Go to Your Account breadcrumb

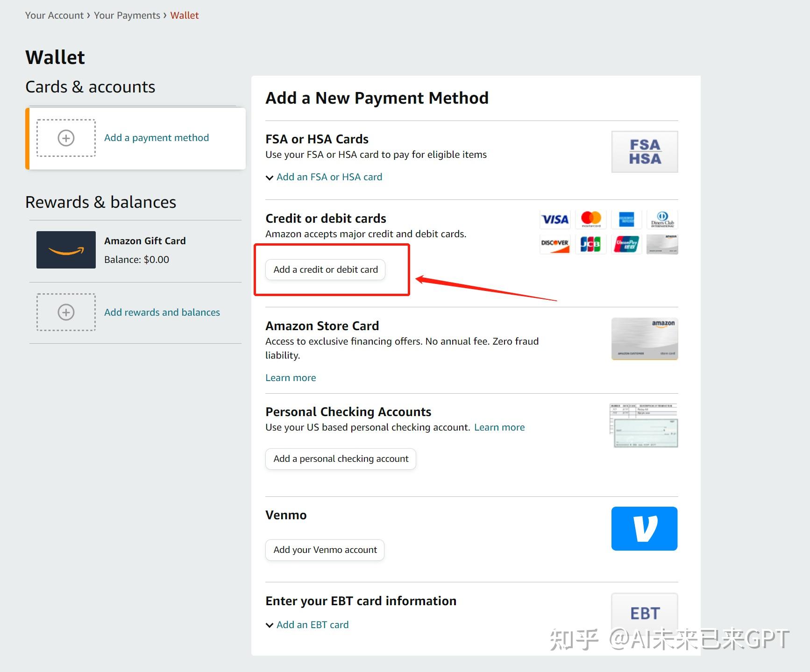pos(54,15)
